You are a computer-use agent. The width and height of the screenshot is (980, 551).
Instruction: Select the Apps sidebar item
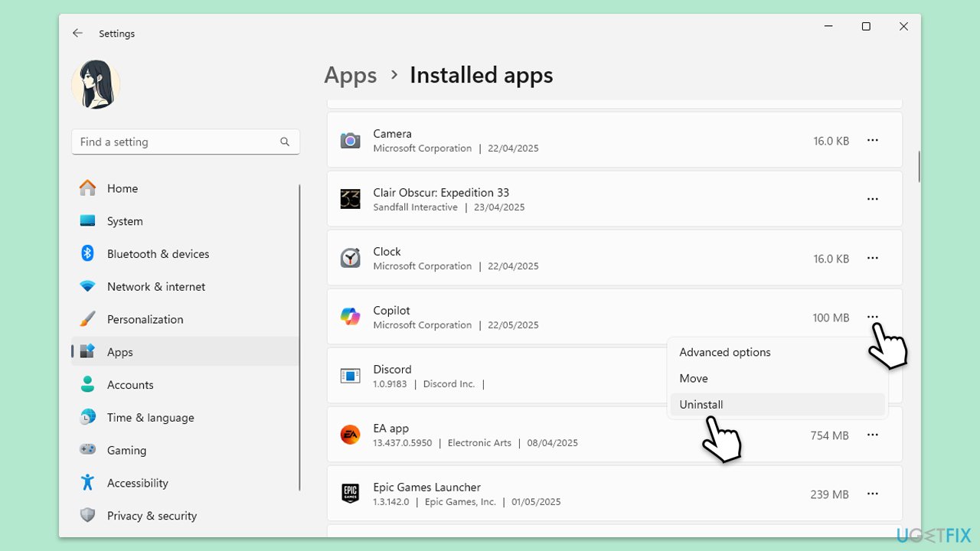(185, 352)
